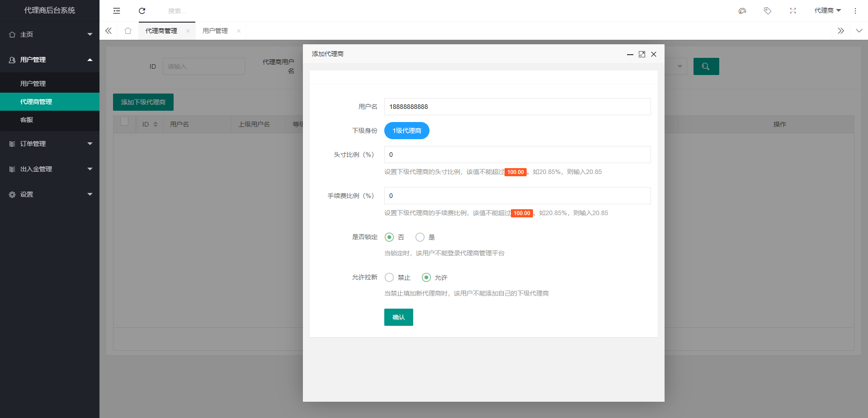Screen dimensions: 868x418
Task: Click the 手续费比例 input field
Action: click(x=517, y=196)
